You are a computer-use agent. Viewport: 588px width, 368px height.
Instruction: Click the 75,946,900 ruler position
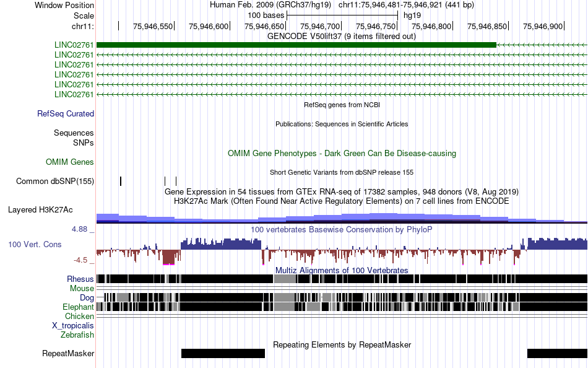click(543, 26)
